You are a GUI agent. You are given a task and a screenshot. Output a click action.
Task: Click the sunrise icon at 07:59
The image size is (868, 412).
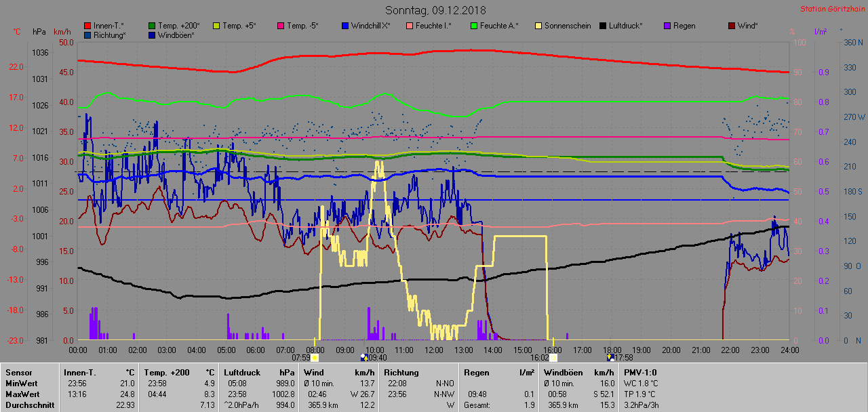point(315,357)
